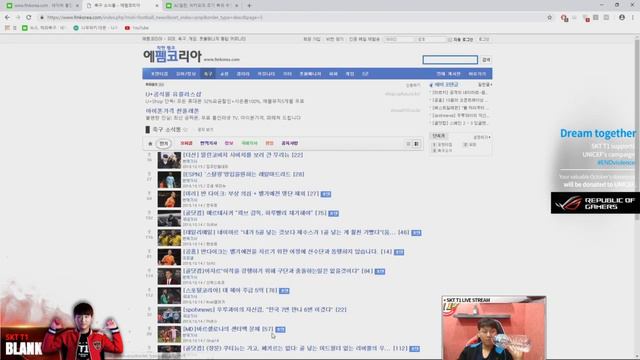
Task: Open [스포탈코리아] 데 헤아 주급 post
Action: tap(230, 291)
